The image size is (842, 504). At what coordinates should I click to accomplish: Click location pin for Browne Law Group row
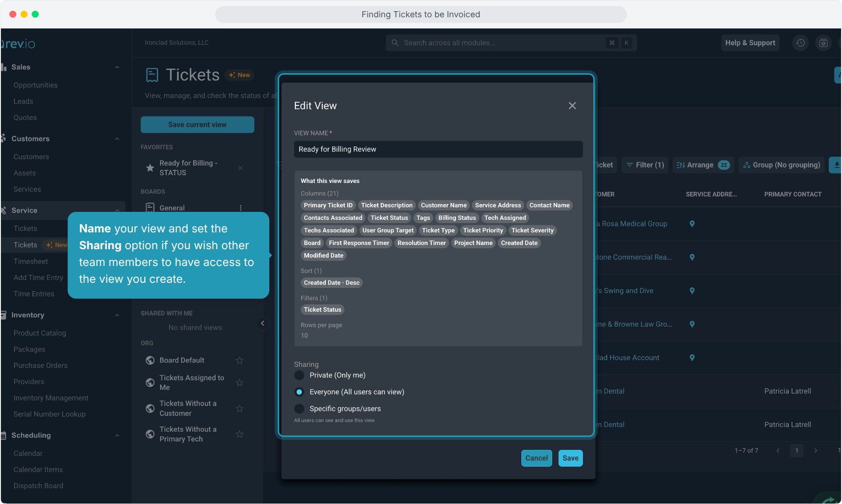coord(692,324)
